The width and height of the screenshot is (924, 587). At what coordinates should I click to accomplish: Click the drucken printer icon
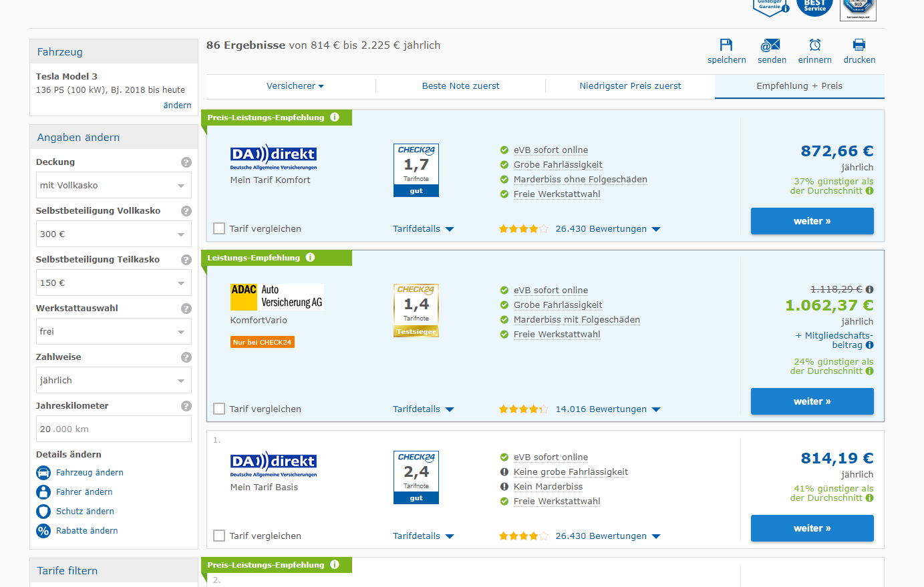coord(859,45)
